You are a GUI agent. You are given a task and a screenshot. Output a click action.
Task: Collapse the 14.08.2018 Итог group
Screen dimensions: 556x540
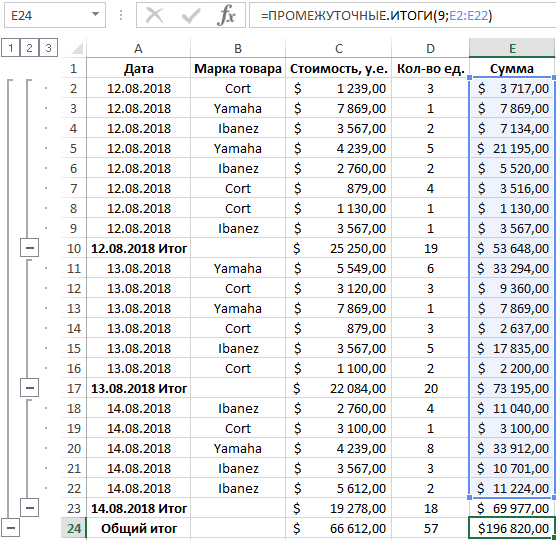click(29, 508)
